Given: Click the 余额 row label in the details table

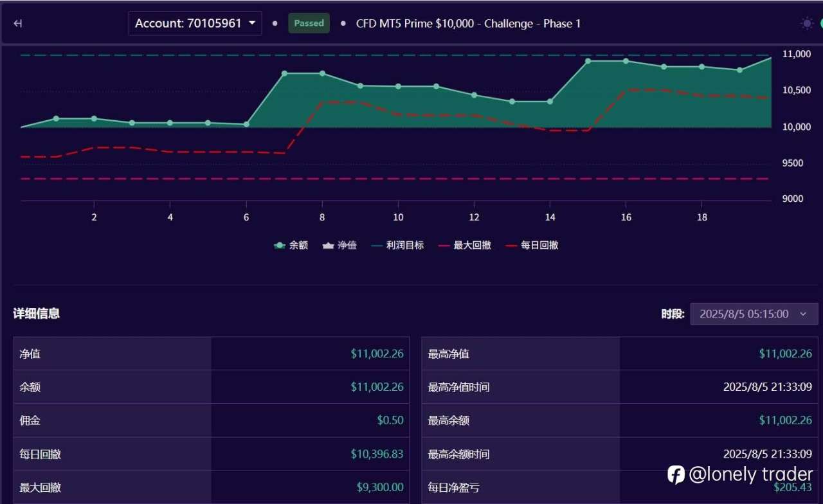Looking at the screenshot, I should point(30,387).
